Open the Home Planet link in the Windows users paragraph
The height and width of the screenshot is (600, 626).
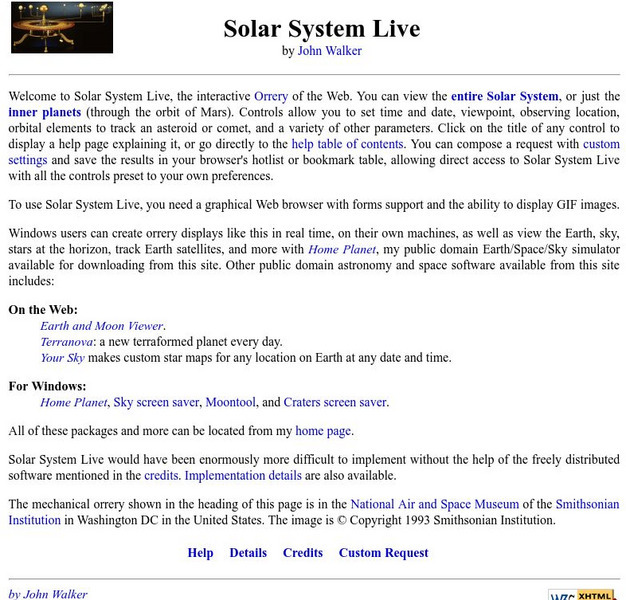342,250
